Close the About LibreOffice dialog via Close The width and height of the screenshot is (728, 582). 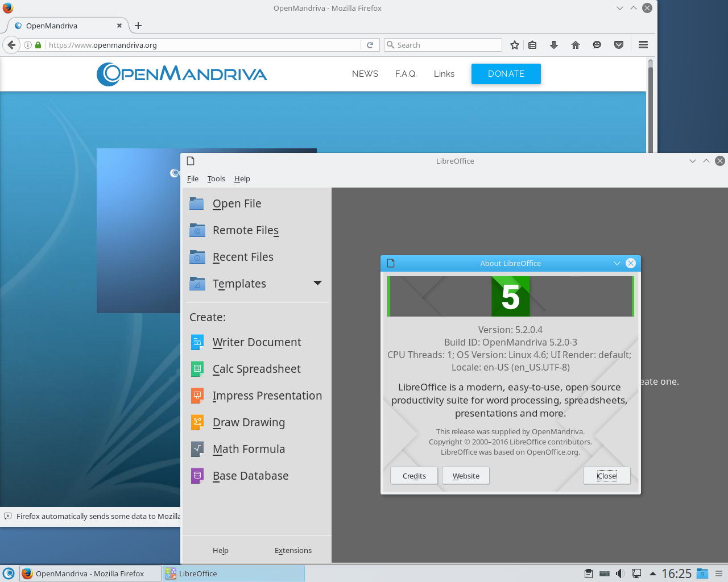pos(607,476)
